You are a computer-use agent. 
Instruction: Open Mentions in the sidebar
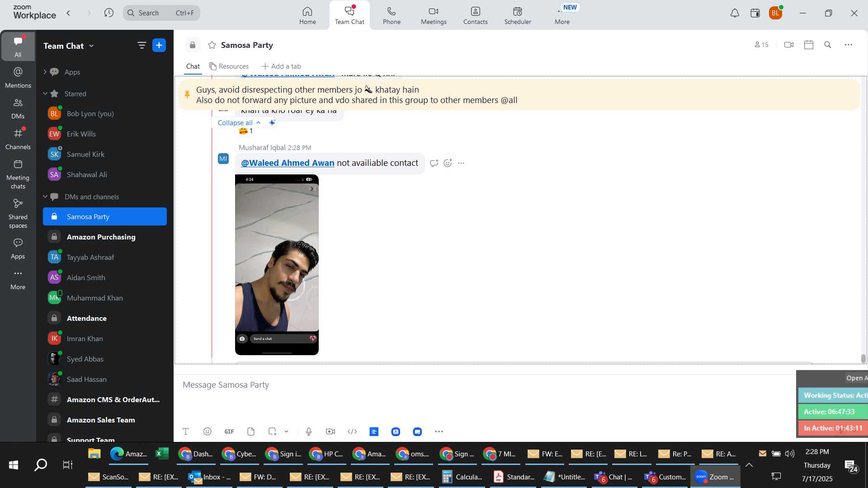[x=18, y=77]
